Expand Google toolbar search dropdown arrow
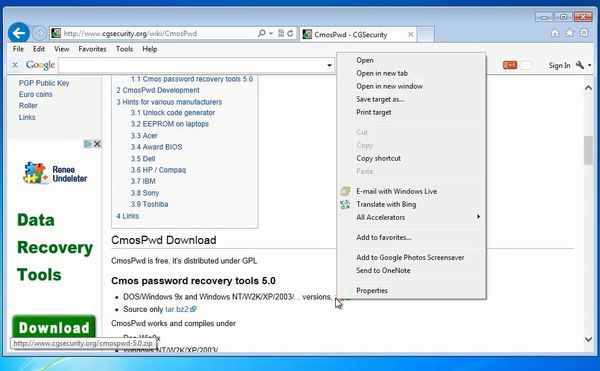This screenshot has height=371, width=600. pyautogui.click(x=329, y=65)
